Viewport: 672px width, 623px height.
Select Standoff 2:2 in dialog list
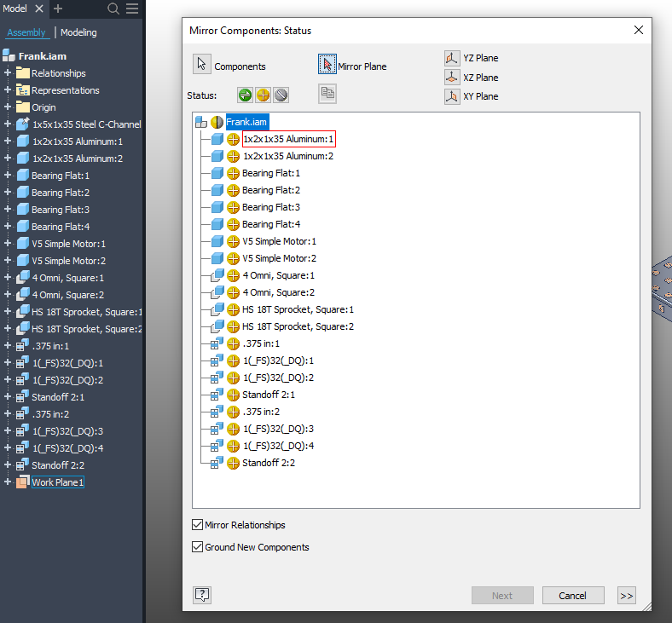coord(269,463)
